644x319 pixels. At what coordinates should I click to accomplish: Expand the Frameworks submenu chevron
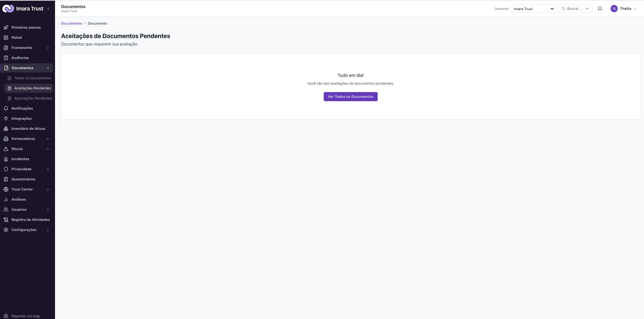(48, 48)
